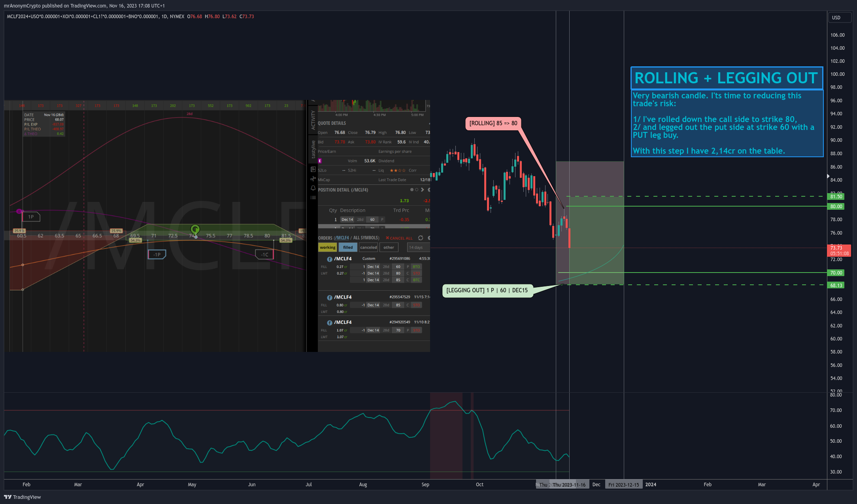
Task: Click the red 73.73 current price label
Action: coord(839,250)
